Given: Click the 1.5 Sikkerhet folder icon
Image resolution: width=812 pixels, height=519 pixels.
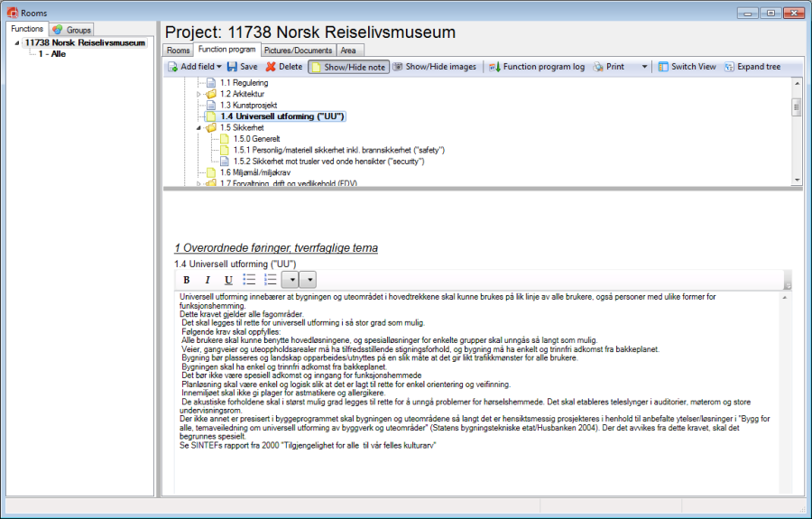Looking at the screenshot, I should [x=210, y=128].
